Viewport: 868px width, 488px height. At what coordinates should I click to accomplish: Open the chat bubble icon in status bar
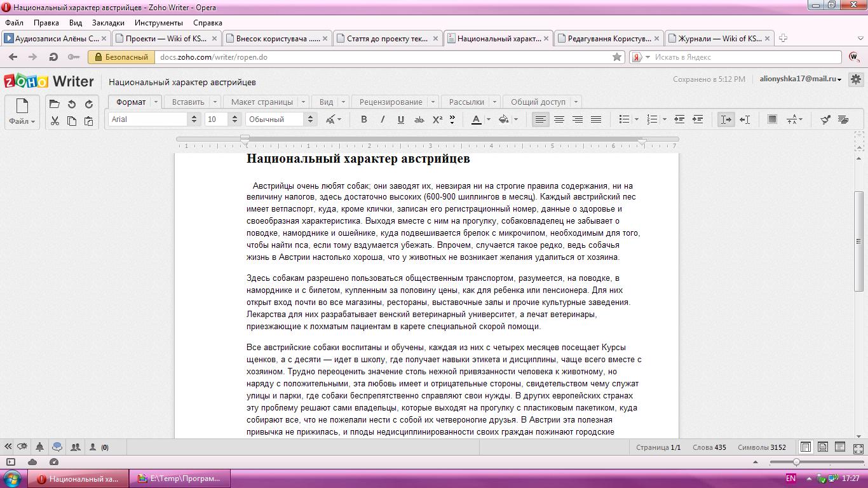click(x=57, y=447)
